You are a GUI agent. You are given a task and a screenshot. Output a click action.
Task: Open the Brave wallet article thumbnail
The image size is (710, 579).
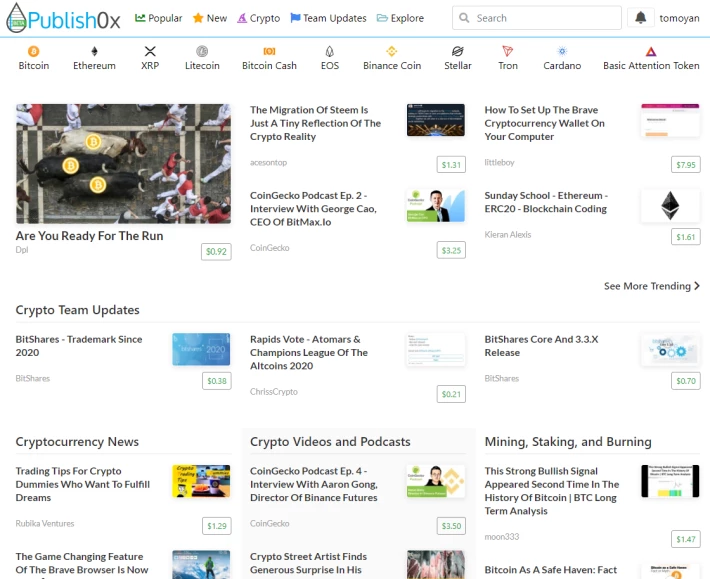670,120
